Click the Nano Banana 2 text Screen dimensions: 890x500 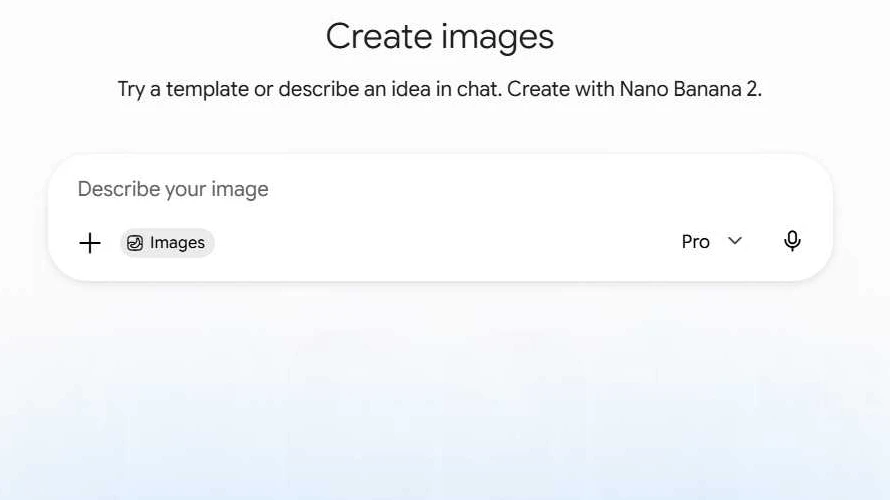(x=690, y=89)
